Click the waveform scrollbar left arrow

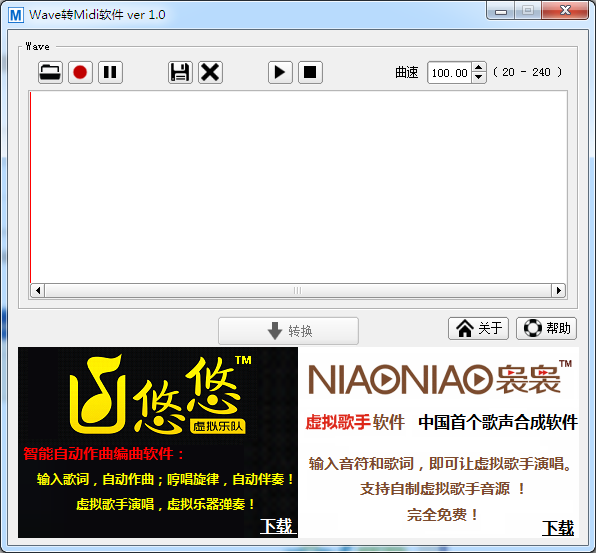pos(38,291)
